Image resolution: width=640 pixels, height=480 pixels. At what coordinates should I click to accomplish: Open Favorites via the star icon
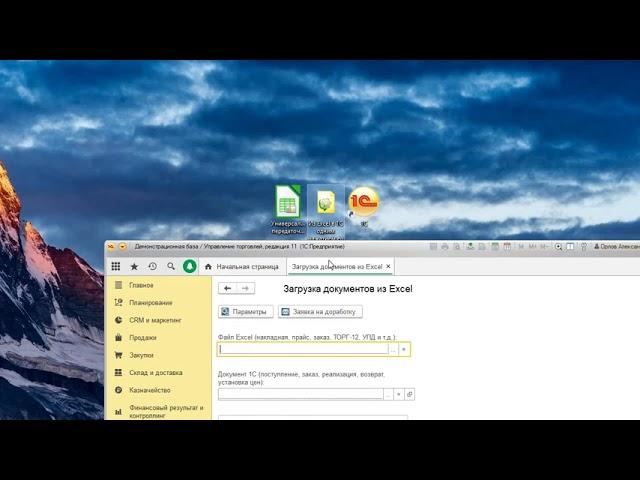pyautogui.click(x=134, y=266)
